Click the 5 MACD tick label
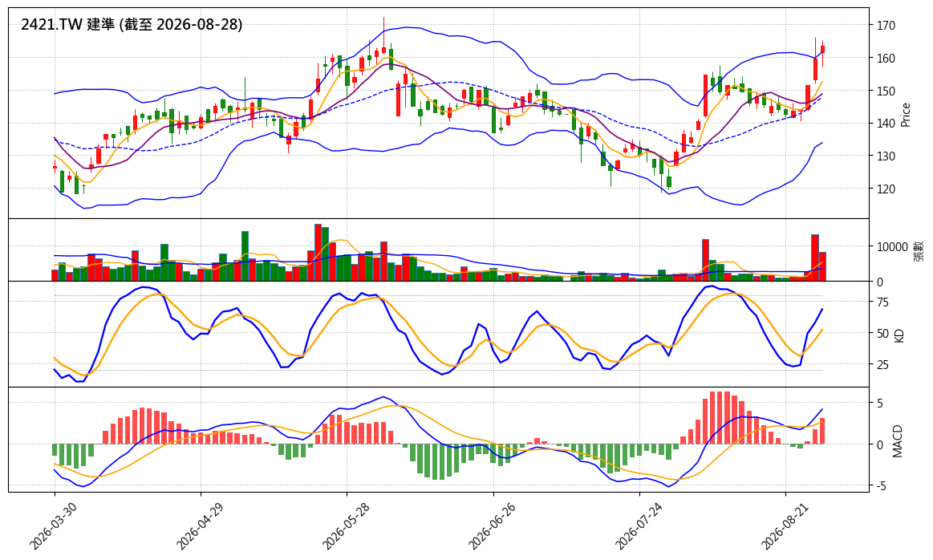 click(879, 404)
